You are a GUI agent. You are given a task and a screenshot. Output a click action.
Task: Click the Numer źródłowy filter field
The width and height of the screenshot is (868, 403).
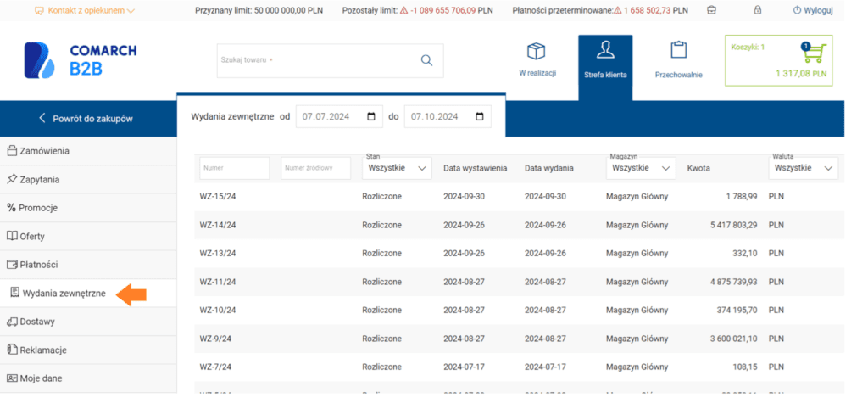[315, 168]
